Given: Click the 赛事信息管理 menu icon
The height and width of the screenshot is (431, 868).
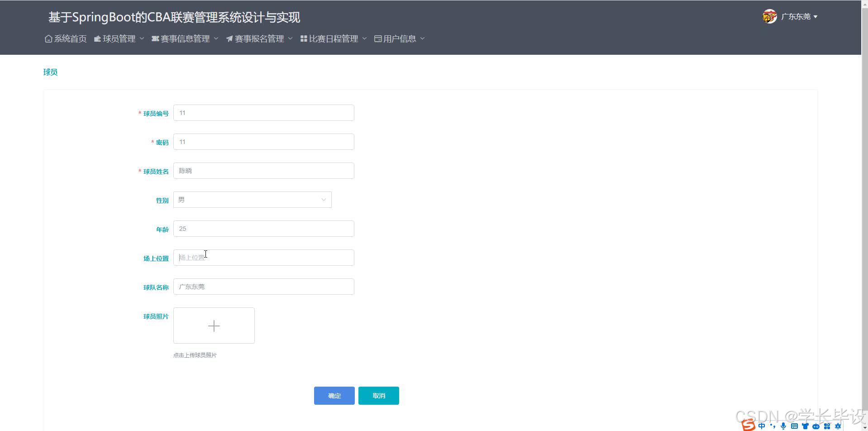Looking at the screenshot, I should [155, 39].
